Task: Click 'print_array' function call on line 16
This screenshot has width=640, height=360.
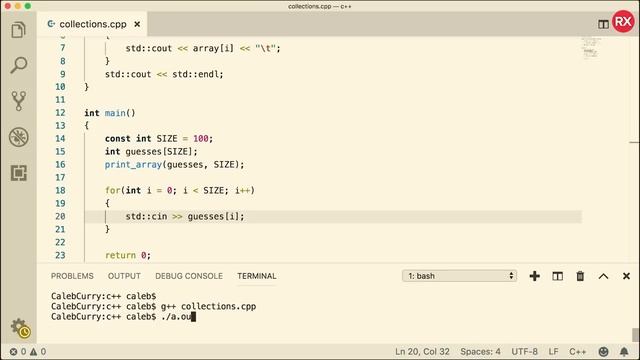Action: (133, 164)
